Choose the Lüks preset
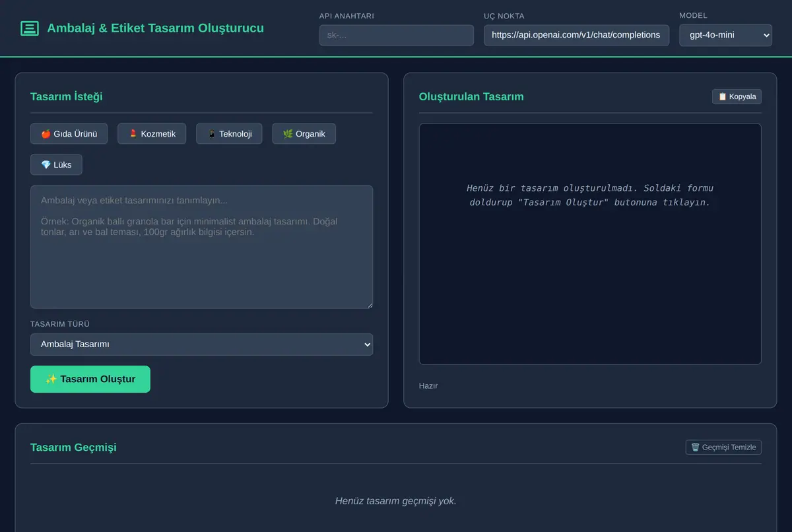Viewport: 792px width, 532px height. click(x=56, y=164)
